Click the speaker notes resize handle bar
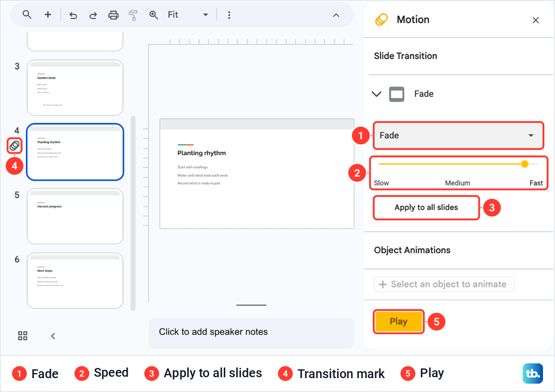The height and width of the screenshot is (392, 555). pos(251,305)
